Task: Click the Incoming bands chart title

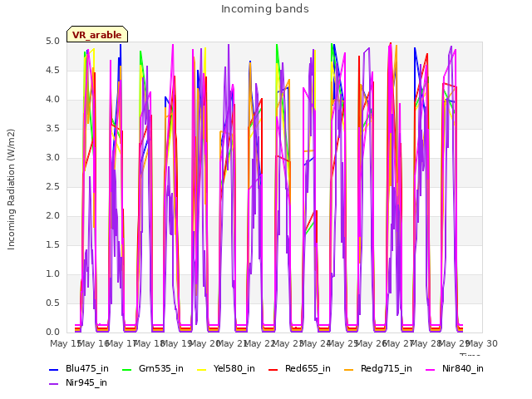Action: tap(265, 9)
